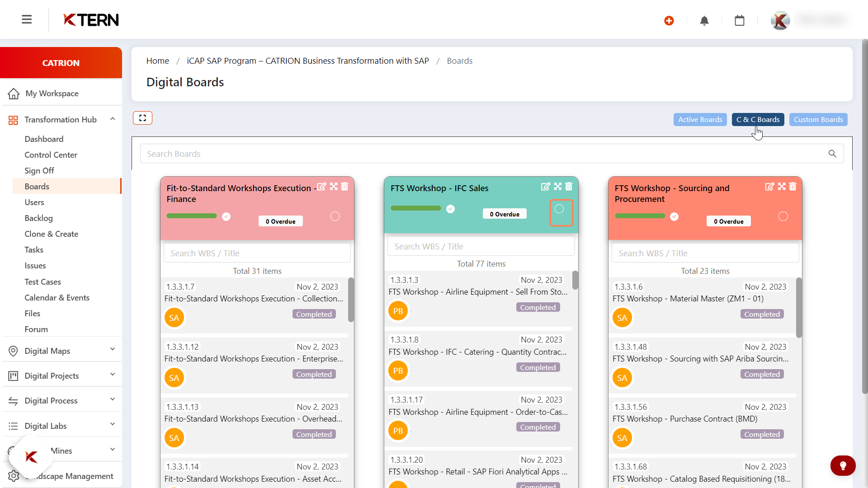
Task: Click the Transformation Hub grid icon
Action: (x=13, y=120)
